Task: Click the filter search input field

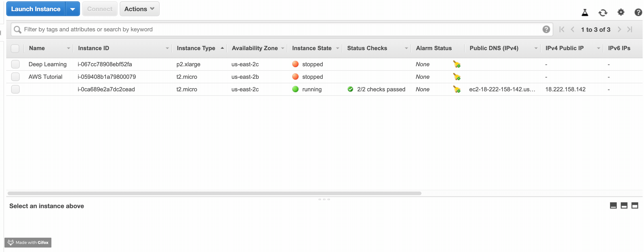Action: pyautogui.click(x=280, y=29)
